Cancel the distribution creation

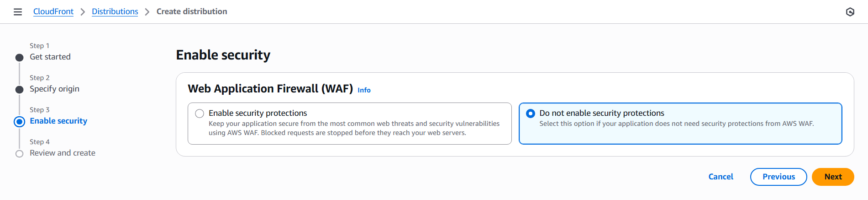(721, 177)
